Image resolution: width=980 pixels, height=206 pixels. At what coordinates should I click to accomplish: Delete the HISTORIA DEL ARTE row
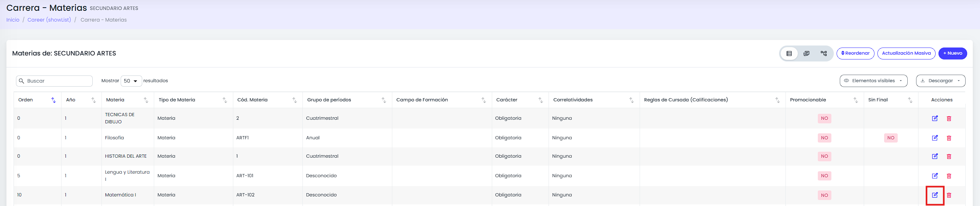coord(949,156)
